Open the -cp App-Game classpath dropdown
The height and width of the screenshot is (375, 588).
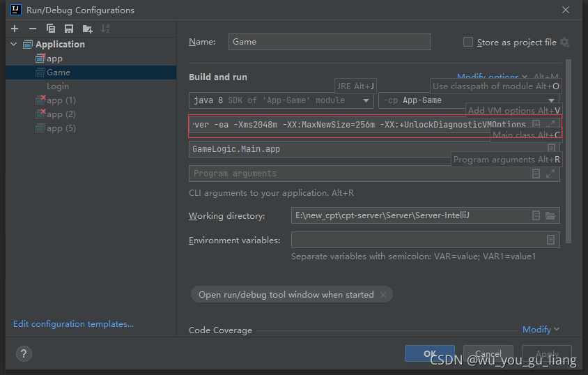pos(552,100)
